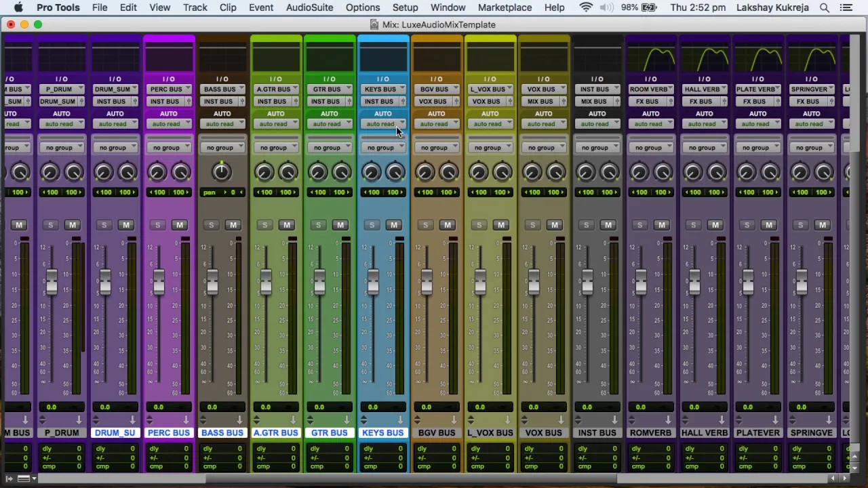Open GTR BUS auto read dropdown
The width and height of the screenshot is (868, 488).
click(x=329, y=124)
